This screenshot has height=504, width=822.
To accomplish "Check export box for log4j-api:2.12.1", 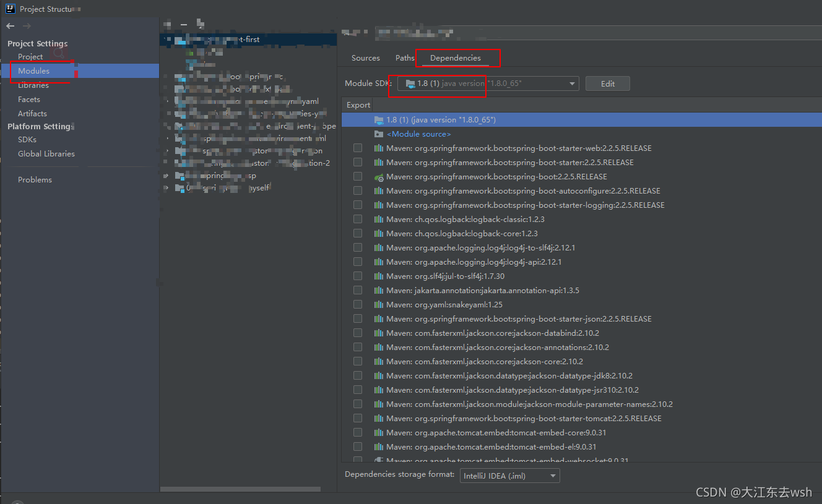I will (358, 262).
